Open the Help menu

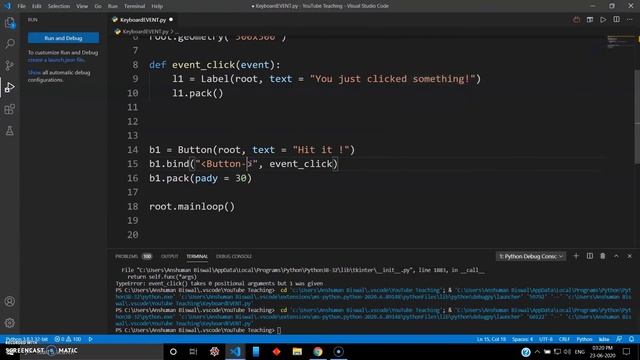coord(157,6)
